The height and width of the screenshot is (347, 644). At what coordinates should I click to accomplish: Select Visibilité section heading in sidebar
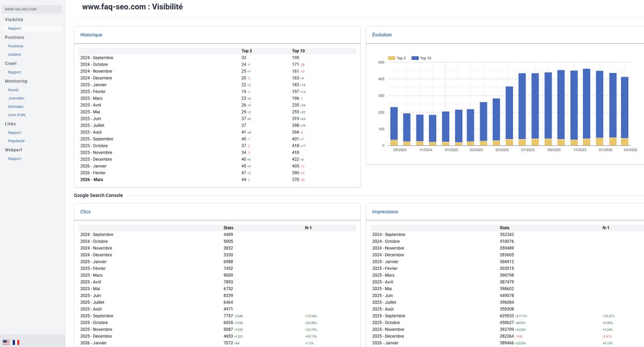tap(14, 19)
